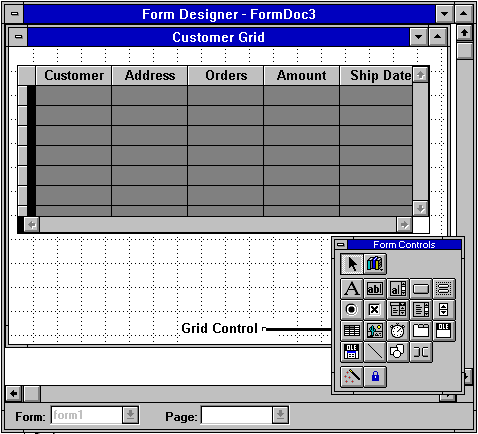The width and height of the screenshot is (478, 434).
Task: Select the Shape tool
Action: (x=398, y=352)
